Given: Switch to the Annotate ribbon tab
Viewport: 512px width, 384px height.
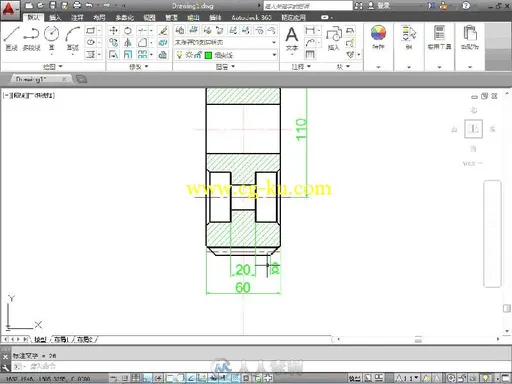Looking at the screenshot, I should click(x=77, y=17).
